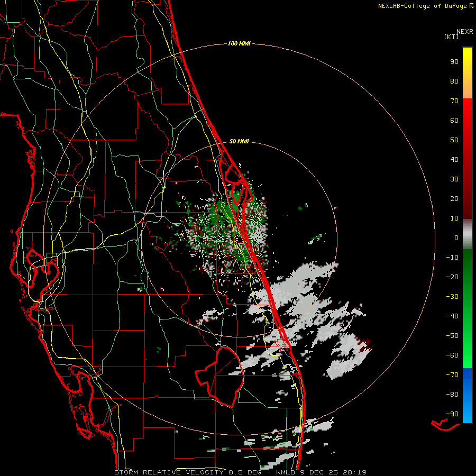Pick the blue band at the color bar bottom
The image size is (476, 476).
point(467,396)
